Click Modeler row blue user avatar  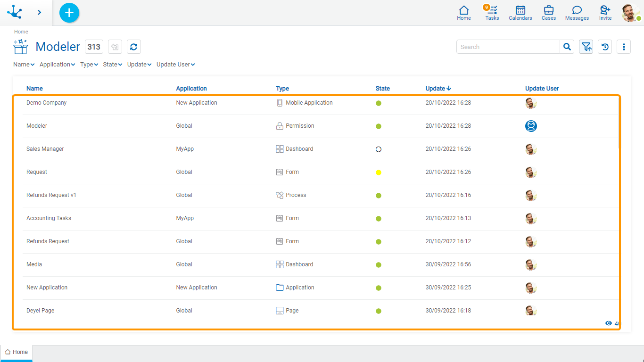coord(531,126)
